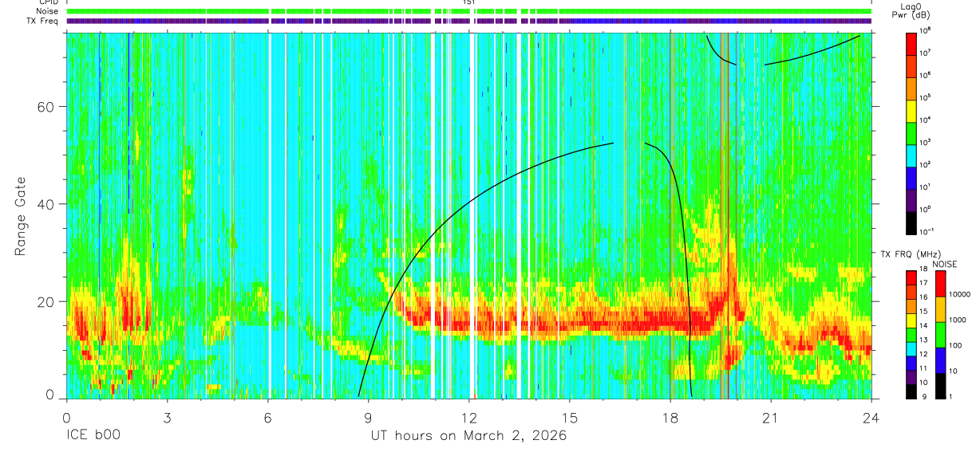Click the 'NOISE' legend title
Image resolution: width=980 pixels, height=452 pixels.
(944, 263)
